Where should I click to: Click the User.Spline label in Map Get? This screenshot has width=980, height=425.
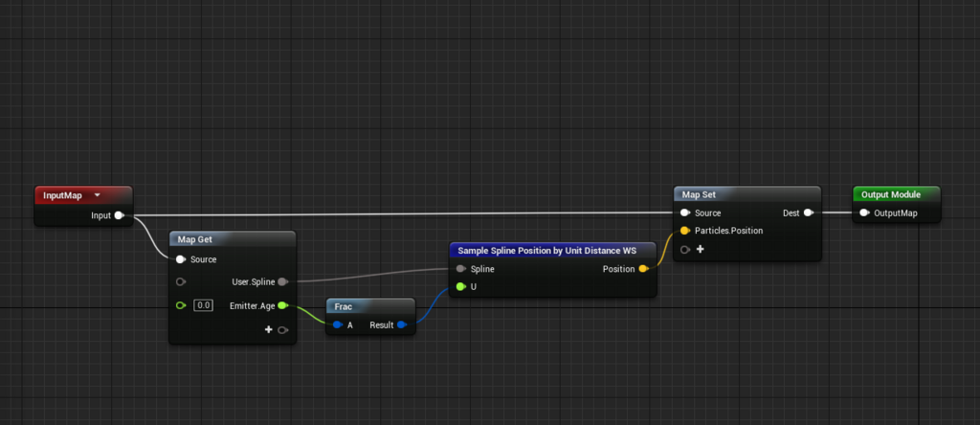(x=253, y=281)
